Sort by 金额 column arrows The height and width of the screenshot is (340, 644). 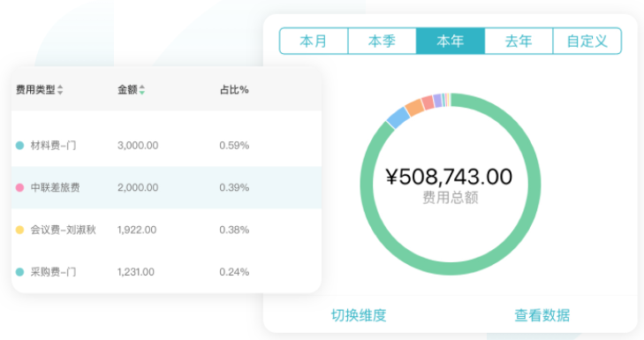coord(141,89)
